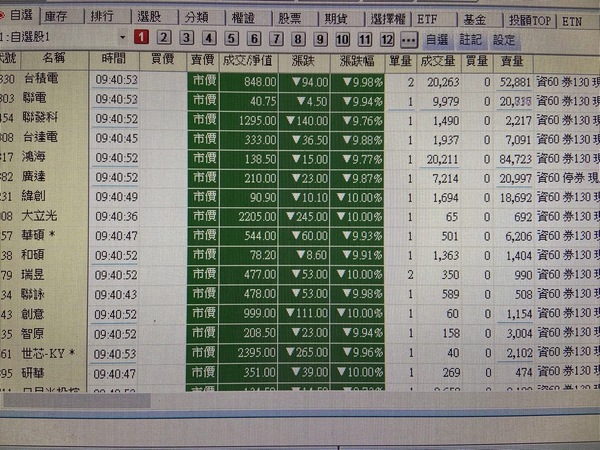Screen dimensions: 600x450
Task: Click the horizontal scrollbar thumb
Action: 77,400
